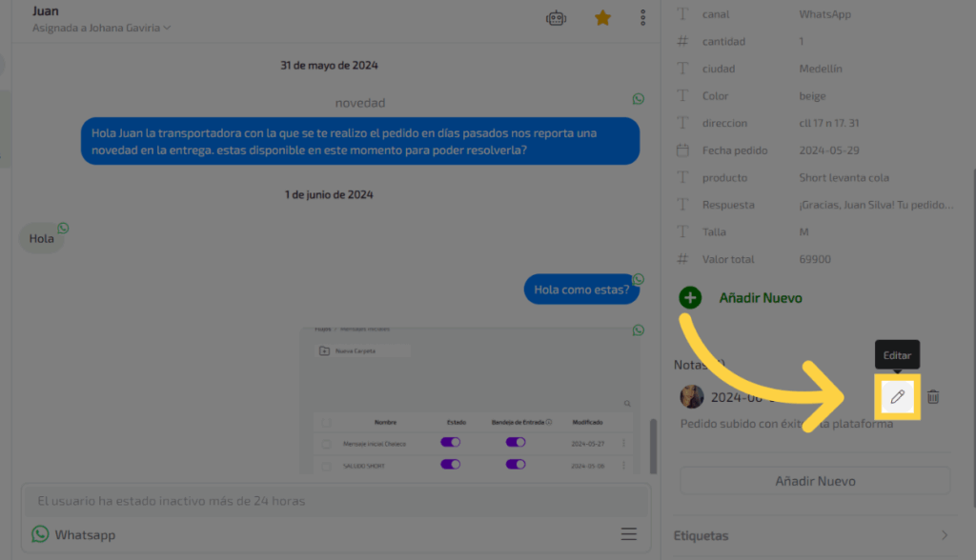Open the hamburger menu beside the message box
This screenshot has width=976, height=560.
coord(629,534)
